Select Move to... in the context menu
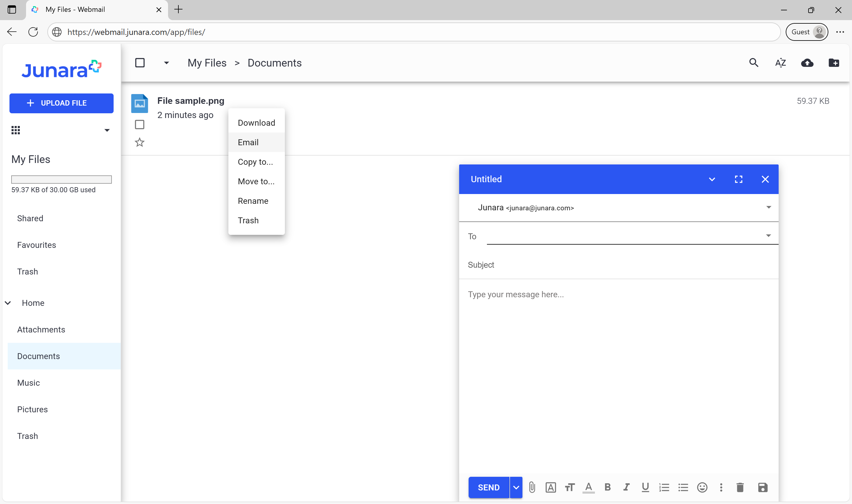The height and width of the screenshot is (504, 852). click(x=256, y=181)
